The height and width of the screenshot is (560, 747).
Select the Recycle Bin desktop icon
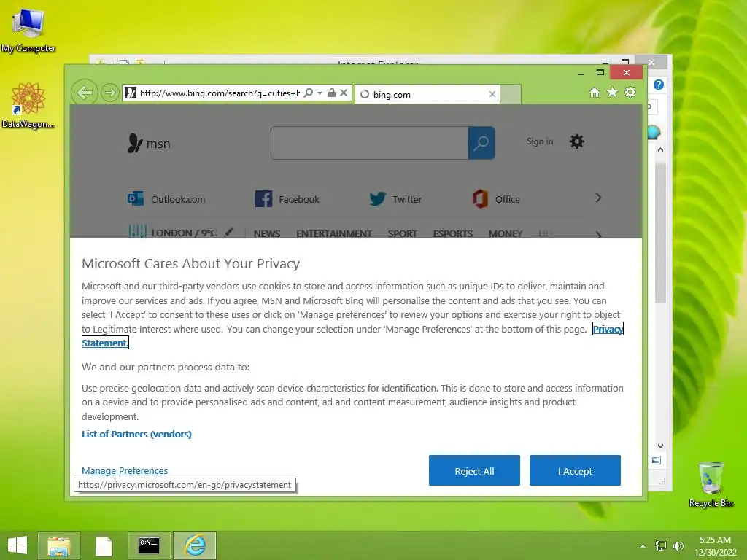(x=711, y=484)
